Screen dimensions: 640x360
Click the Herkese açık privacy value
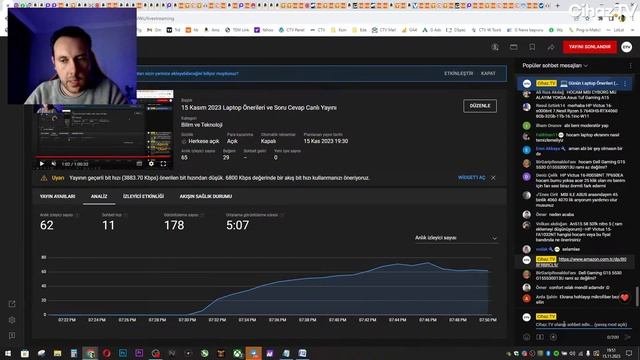click(x=204, y=141)
